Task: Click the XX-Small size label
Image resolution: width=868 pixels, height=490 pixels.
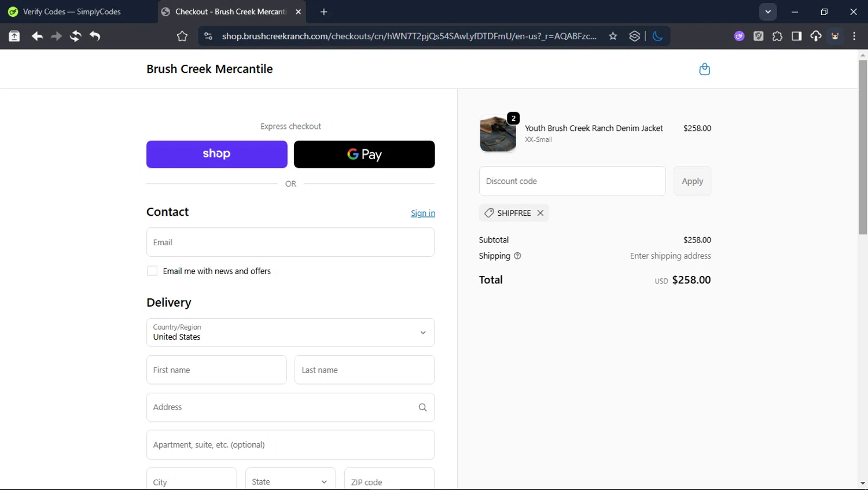Action: [x=538, y=139]
